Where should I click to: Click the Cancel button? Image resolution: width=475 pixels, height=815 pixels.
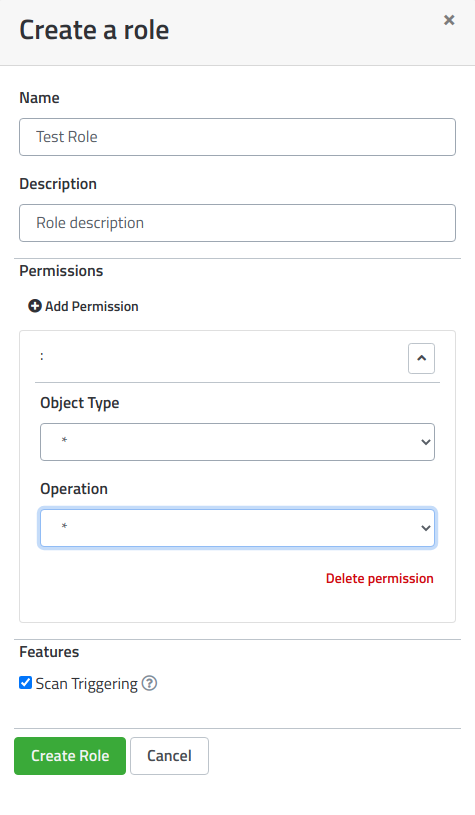click(x=169, y=756)
